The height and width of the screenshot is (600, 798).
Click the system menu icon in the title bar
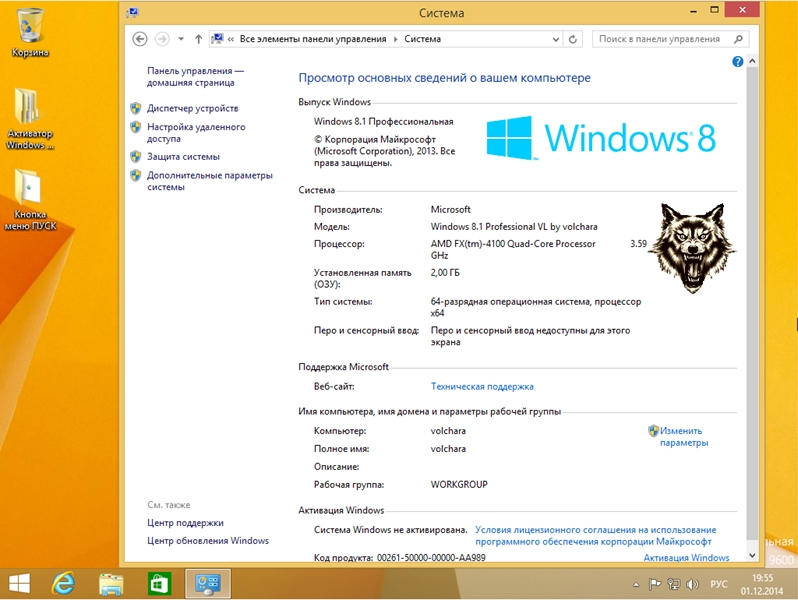click(x=133, y=12)
